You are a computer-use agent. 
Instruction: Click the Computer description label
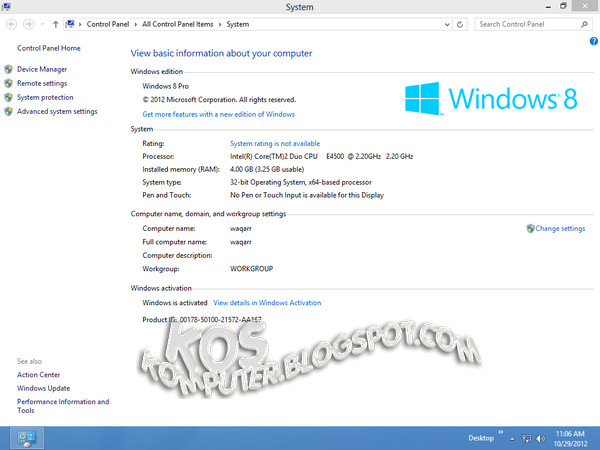tap(177, 255)
